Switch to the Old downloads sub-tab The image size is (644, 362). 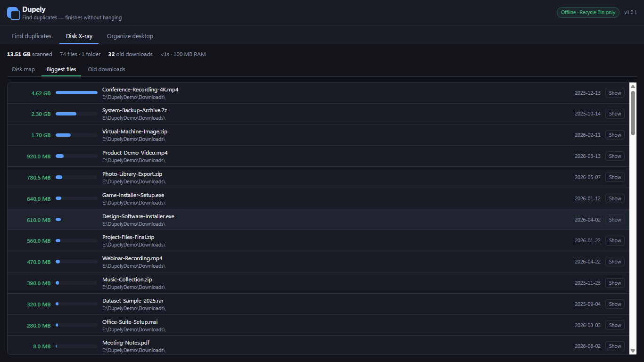(107, 69)
